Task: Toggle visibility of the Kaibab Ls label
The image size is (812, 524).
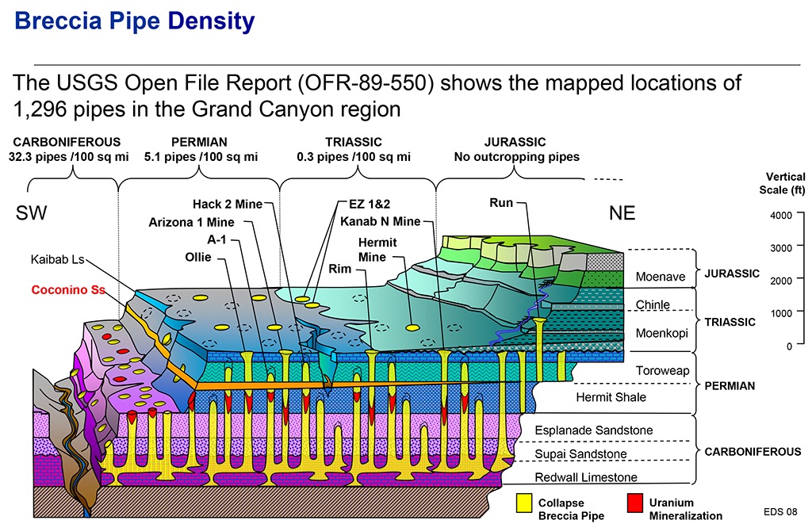Action: click(58, 258)
